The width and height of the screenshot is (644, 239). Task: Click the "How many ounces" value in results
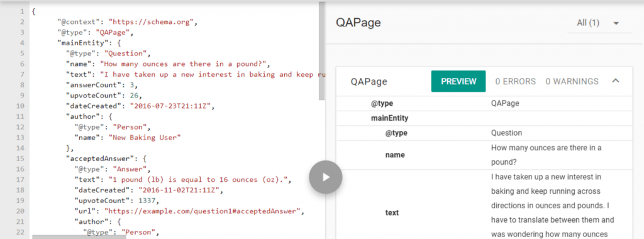point(547,155)
